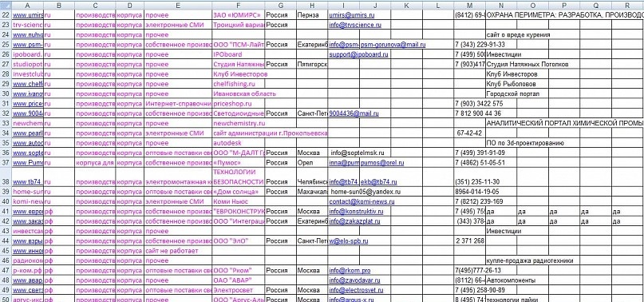644x302 pixels.
Task: Select column M header
Action: [x=469, y=6]
